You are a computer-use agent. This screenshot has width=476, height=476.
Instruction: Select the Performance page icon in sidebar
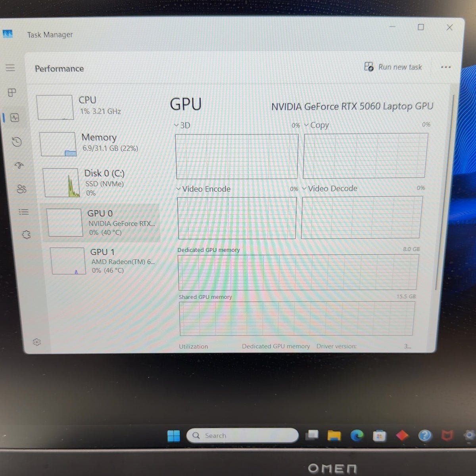click(x=15, y=117)
